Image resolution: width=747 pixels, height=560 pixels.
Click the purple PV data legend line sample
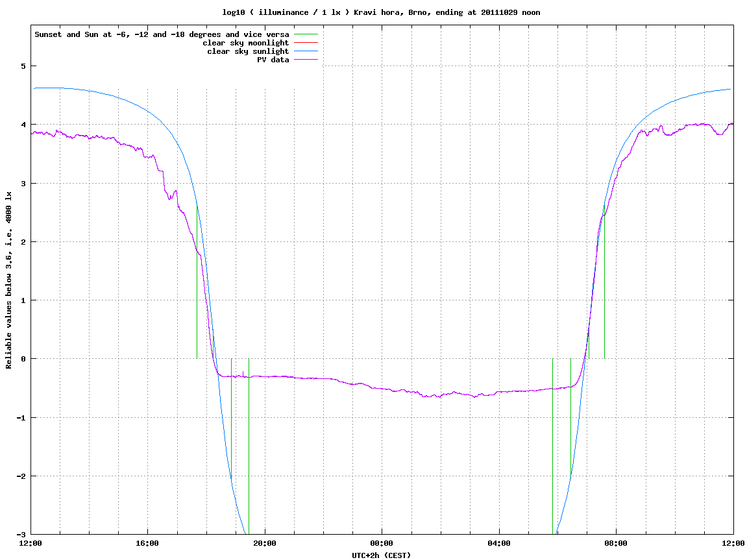click(x=306, y=60)
